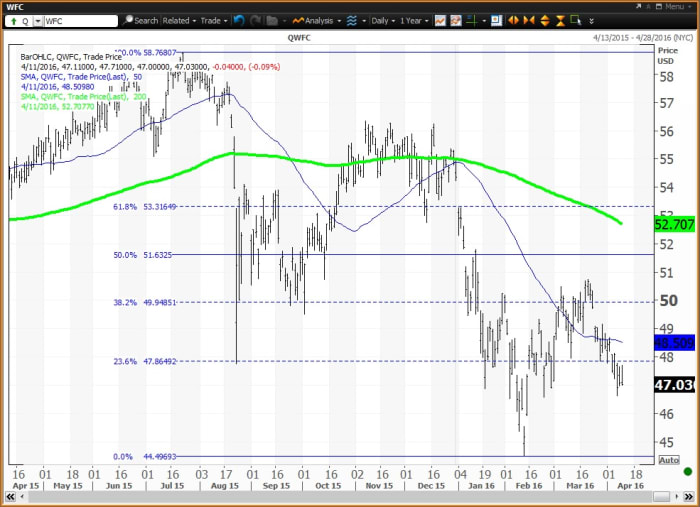Screen dimensions: 700x507
Task: Click the green SMA 200 legend label
Action: pos(83,96)
